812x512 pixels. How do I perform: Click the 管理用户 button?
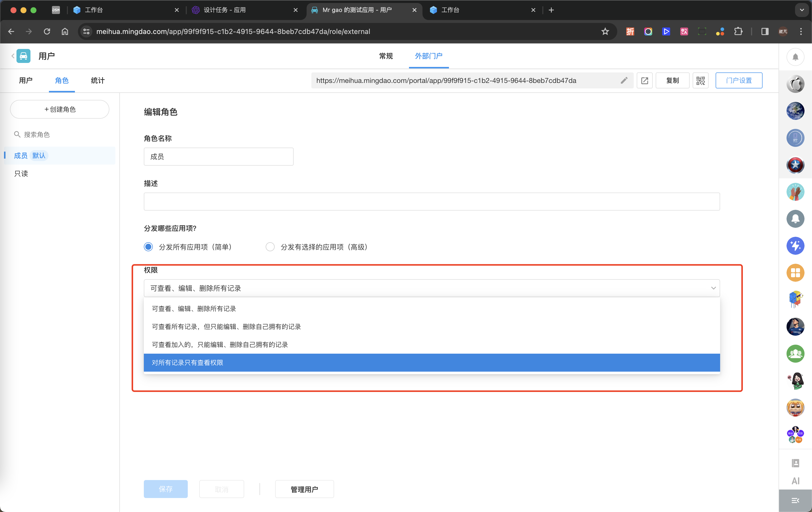point(304,489)
